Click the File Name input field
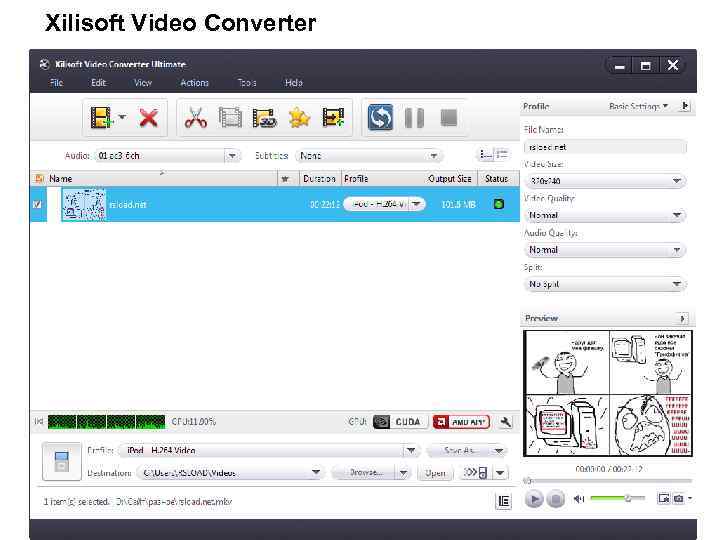The height and width of the screenshot is (540, 720). click(605, 147)
